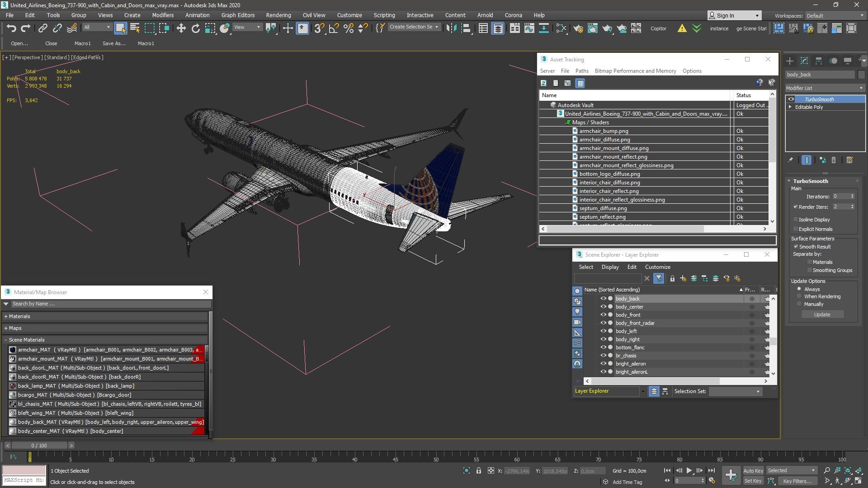Click the object color swatch beside body_back
The height and width of the screenshot is (488, 868).
(861, 75)
